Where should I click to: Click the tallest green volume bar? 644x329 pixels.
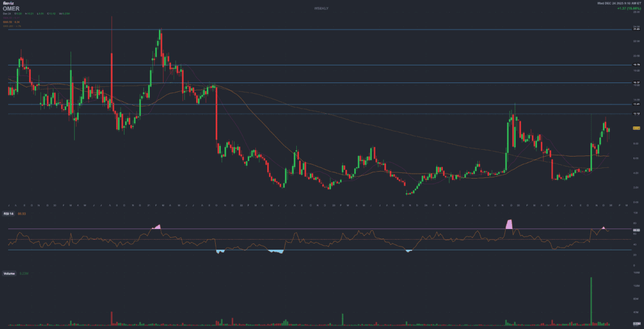coord(592,301)
